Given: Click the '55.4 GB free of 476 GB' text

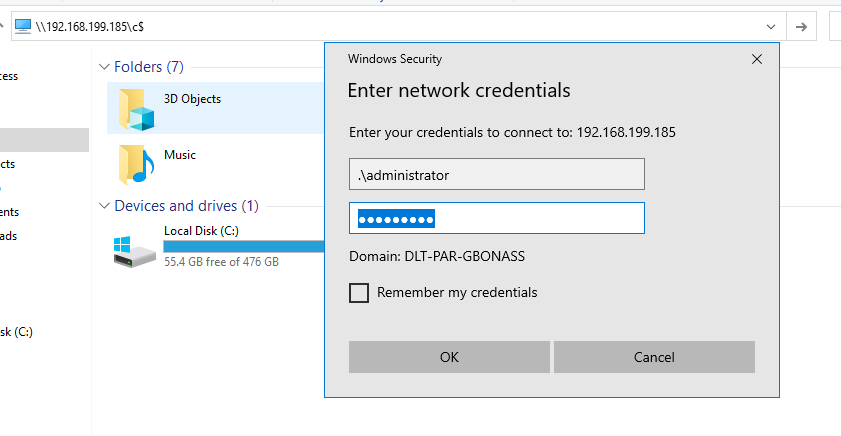Looking at the screenshot, I should point(222,262).
